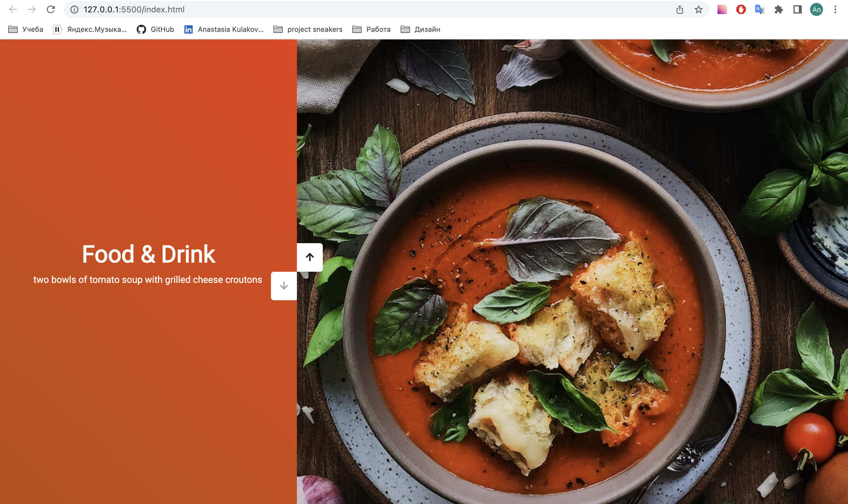Toggle the browser side panel icon
The width and height of the screenshot is (848, 504).
pos(797,9)
